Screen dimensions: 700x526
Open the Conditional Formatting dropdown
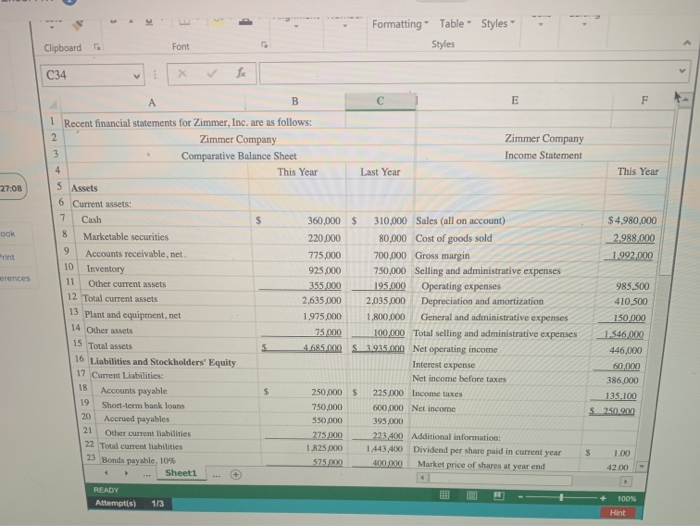click(400, 24)
